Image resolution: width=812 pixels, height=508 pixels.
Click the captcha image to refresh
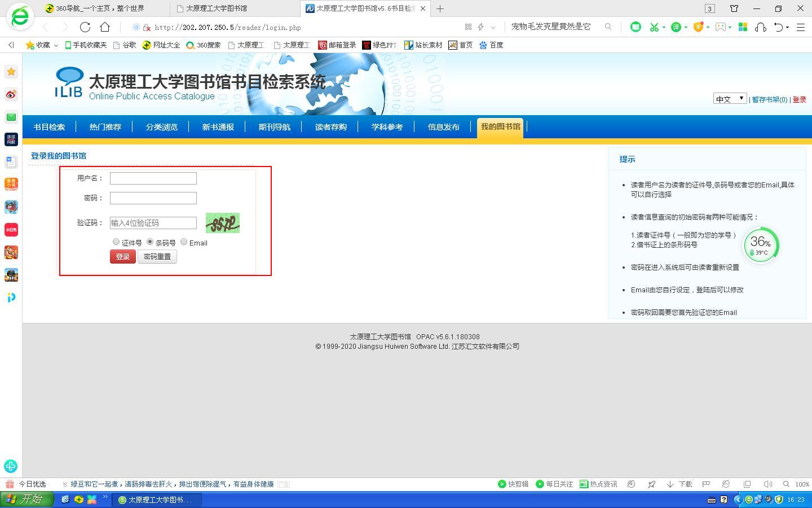click(223, 223)
